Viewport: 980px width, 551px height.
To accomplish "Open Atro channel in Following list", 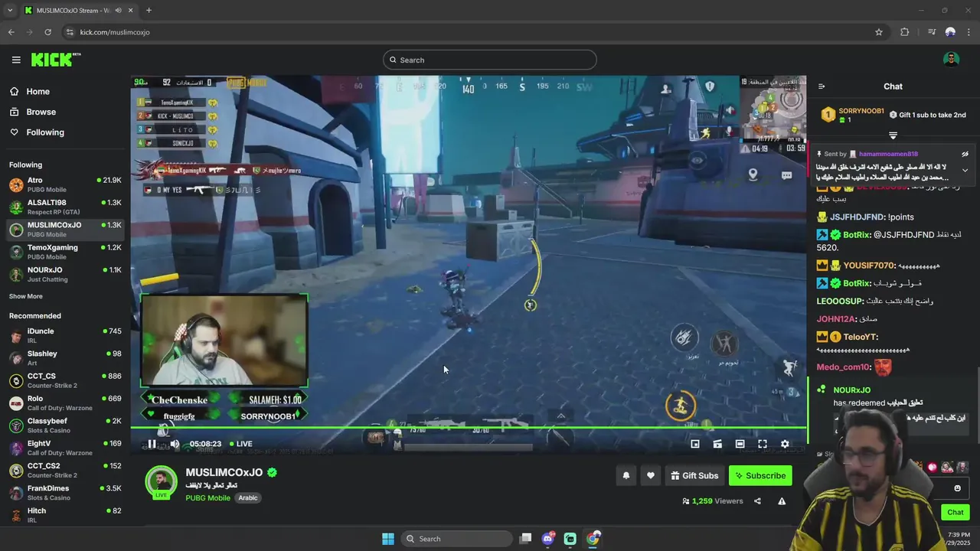I will (65, 184).
